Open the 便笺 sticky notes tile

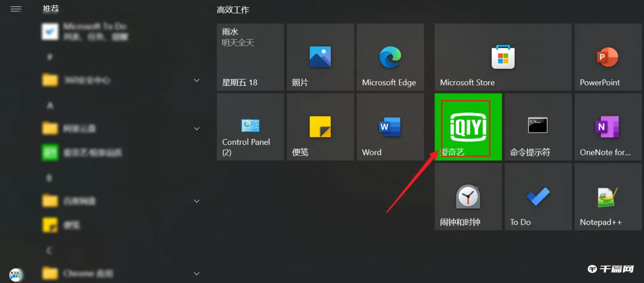coord(320,127)
